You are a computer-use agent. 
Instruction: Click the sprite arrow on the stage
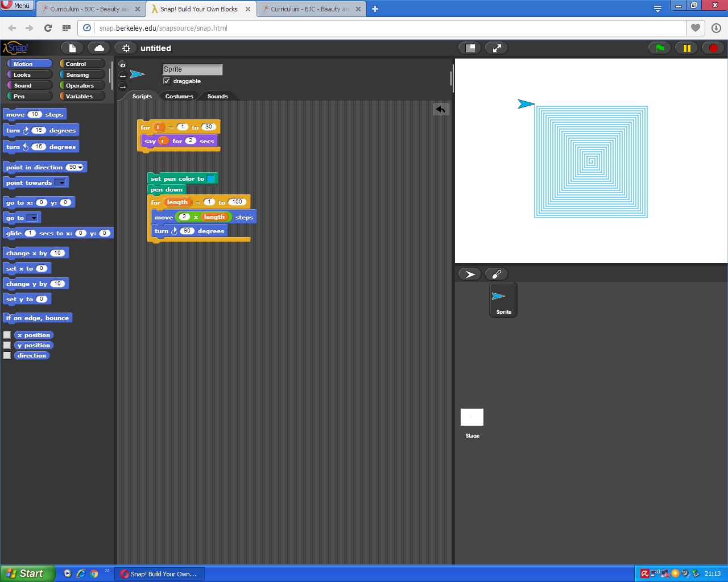pyautogui.click(x=526, y=104)
